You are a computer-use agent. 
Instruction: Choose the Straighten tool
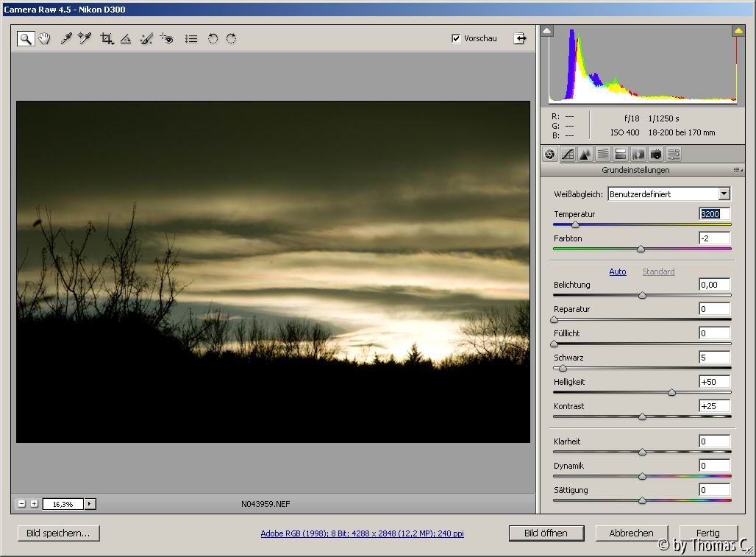126,39
